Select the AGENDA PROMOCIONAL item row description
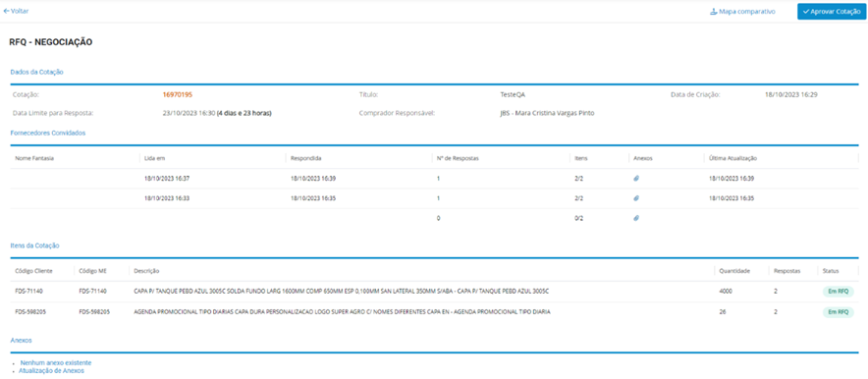868x379 pixels. click(342, 312)
